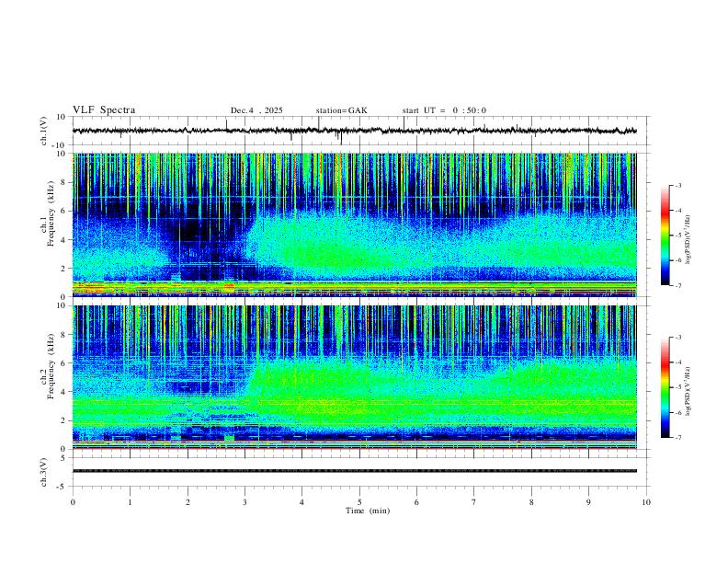This screenshot has height=563, width=728.
Task: Click the time axis tick labeled 0
Action: (73, 502)
